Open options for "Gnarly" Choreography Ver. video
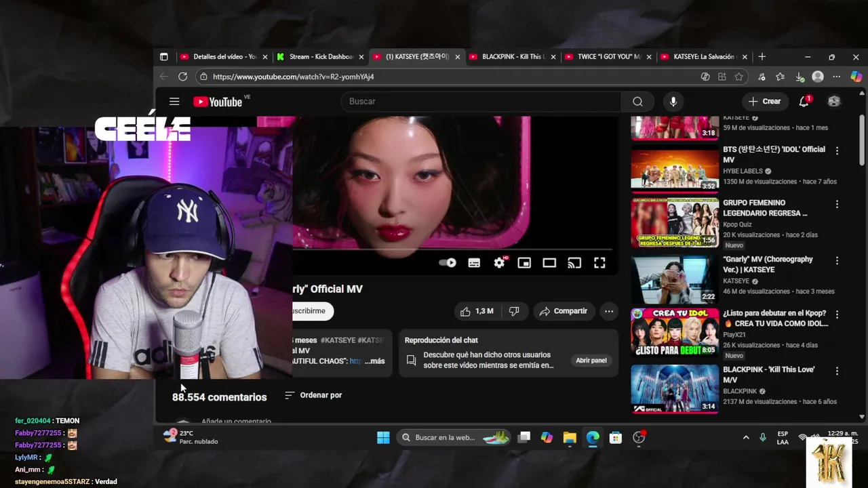 point(837,260)
